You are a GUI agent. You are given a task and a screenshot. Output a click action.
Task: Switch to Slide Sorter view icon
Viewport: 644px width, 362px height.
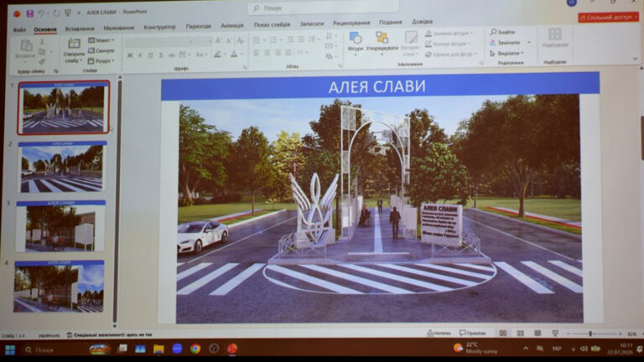click(521, 334)
